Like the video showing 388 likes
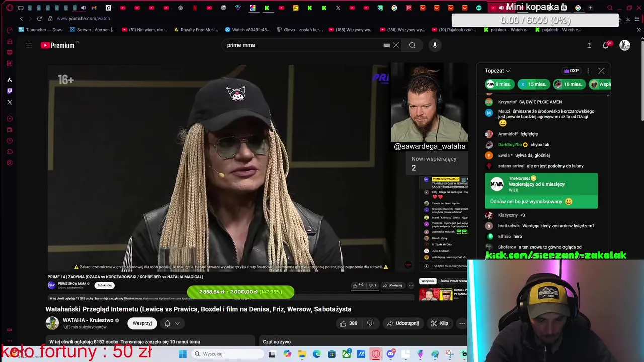The width and height of the screenshot is (644, 362). tap(348, 323)
